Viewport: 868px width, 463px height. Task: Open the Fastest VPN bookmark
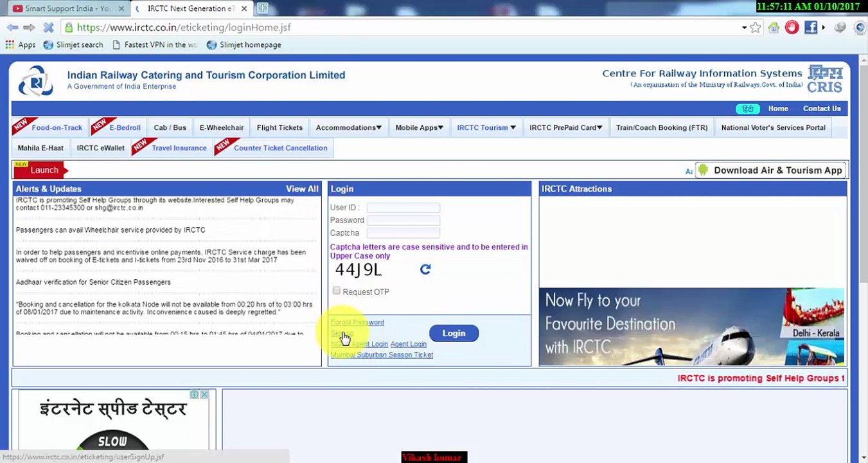point(154,45)
